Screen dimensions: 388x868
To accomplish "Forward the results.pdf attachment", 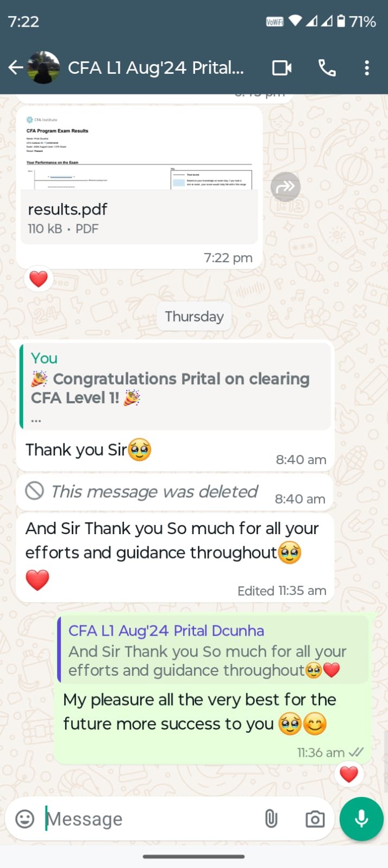I will pyautogui.click(x=285, y=187).
